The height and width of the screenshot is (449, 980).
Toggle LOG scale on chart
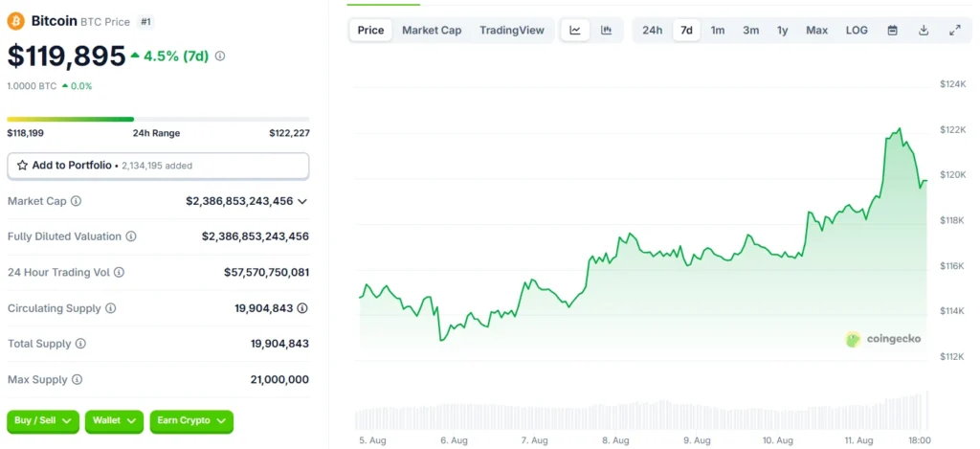(857, 30)
